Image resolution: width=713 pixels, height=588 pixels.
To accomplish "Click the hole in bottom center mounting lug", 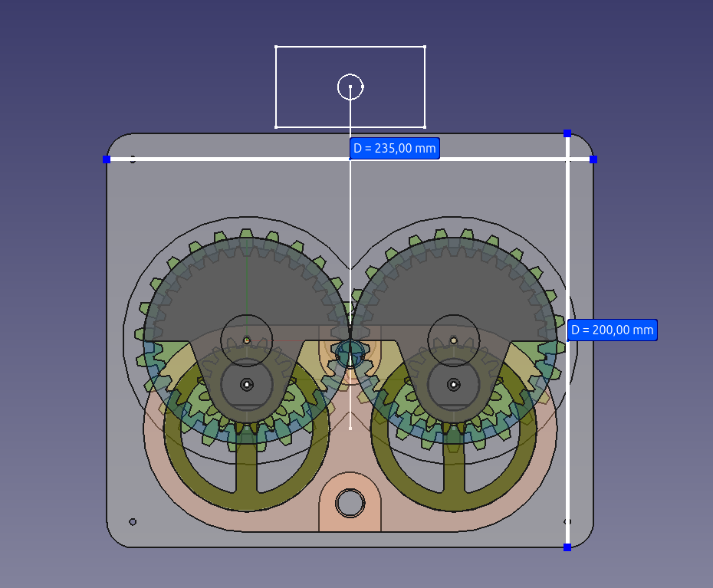I will [350, 503].
